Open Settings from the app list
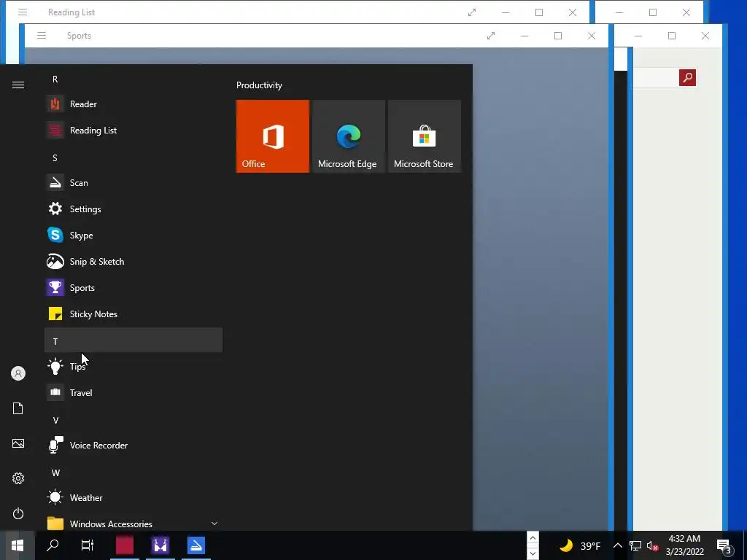The height and width of the screenshot is (560, 747). click(x=133, y=209)
